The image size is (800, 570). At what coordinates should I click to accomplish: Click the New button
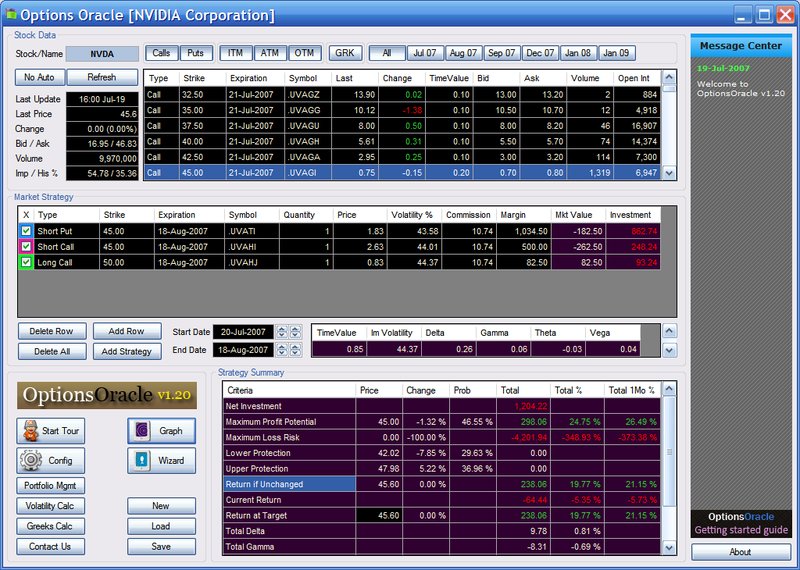(x=161, y=506)
